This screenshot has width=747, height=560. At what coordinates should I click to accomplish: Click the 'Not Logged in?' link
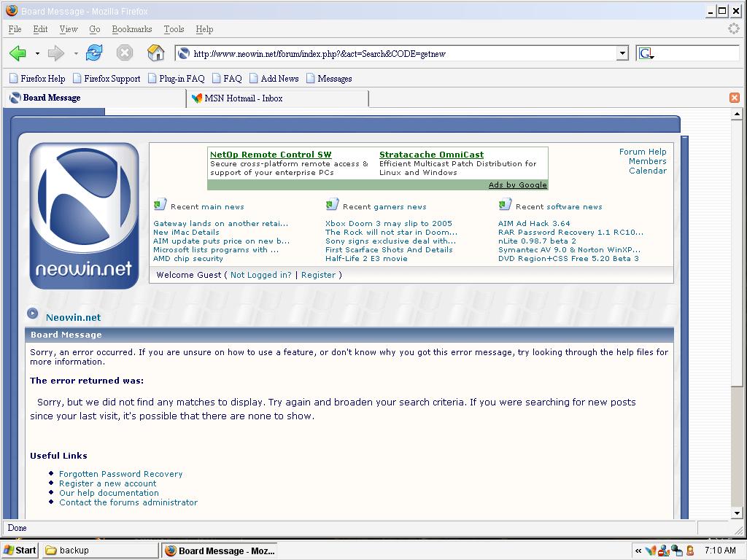pyautogui.click(x=260, y=275)
